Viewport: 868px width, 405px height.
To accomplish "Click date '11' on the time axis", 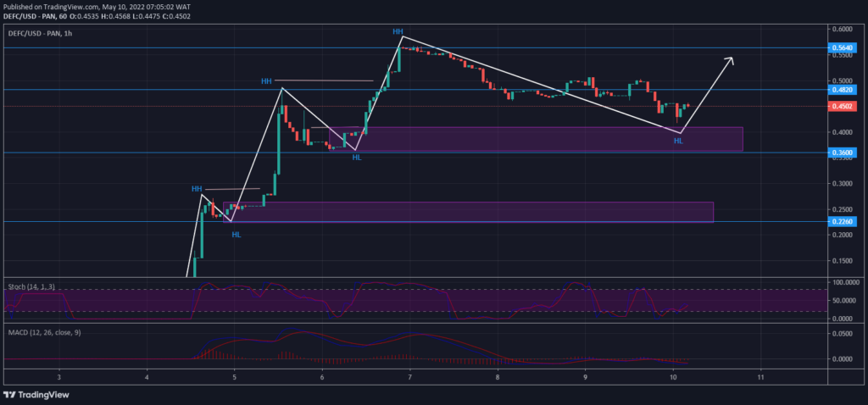I will [760, 377].
